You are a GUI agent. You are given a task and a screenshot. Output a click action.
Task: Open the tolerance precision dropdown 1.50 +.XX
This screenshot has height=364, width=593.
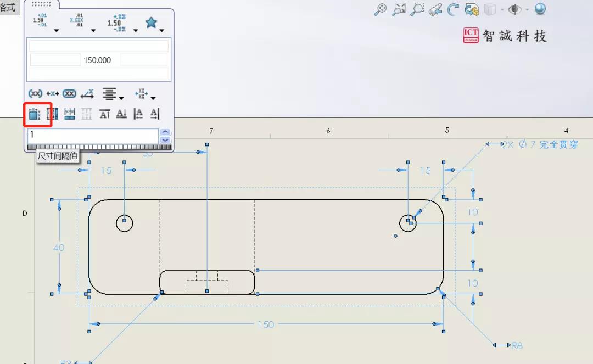click(135, 31)
